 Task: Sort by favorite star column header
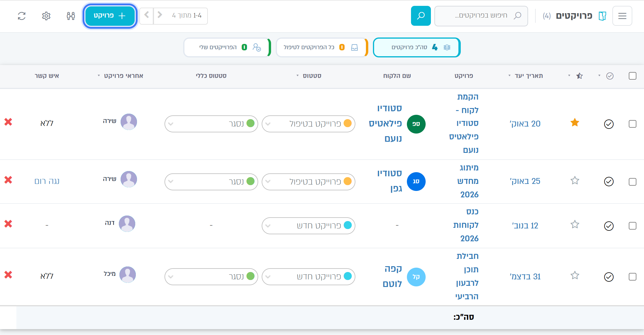coord(579,76)
